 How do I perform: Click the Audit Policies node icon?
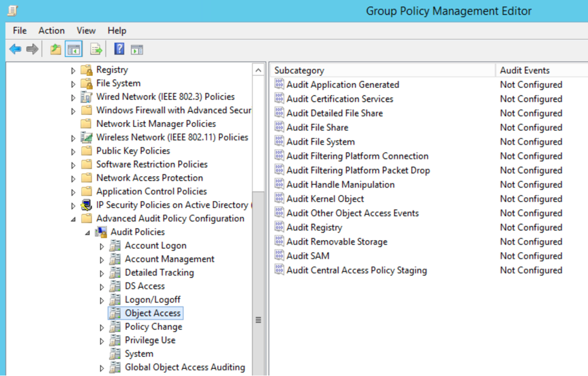pos(101,232)
